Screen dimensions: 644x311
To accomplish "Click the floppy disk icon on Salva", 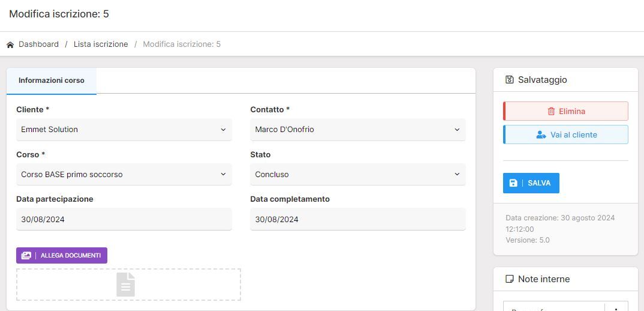I will pos(513,183).
